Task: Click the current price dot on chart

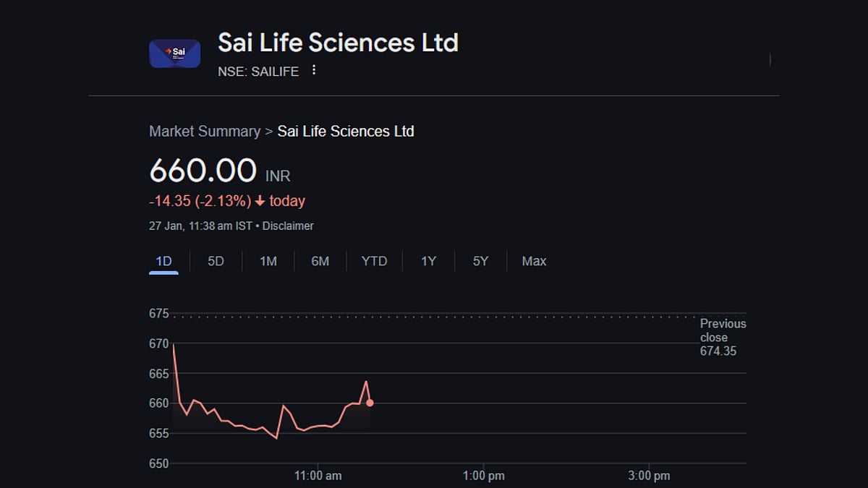Action: tap(370, 403)
